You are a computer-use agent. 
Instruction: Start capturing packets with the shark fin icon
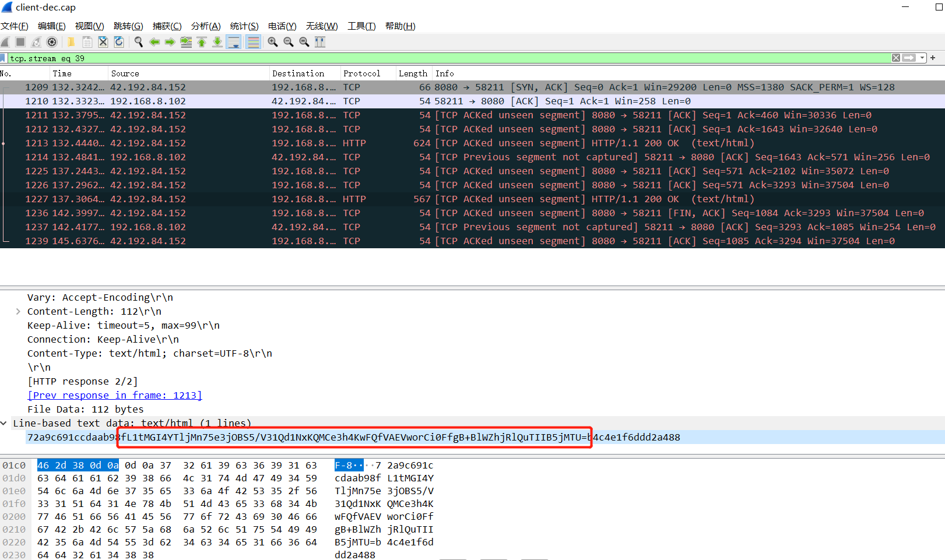[5, 42]
